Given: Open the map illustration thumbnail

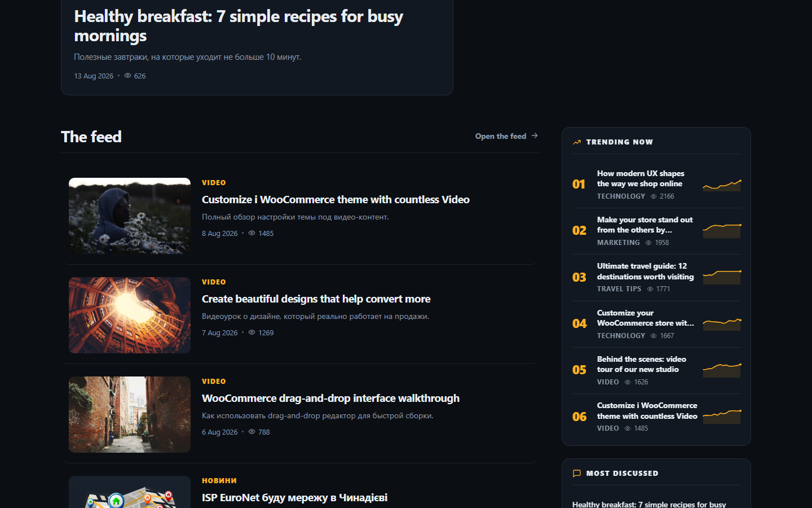Looking at the screenshot, I should click(x=130, y=492).
